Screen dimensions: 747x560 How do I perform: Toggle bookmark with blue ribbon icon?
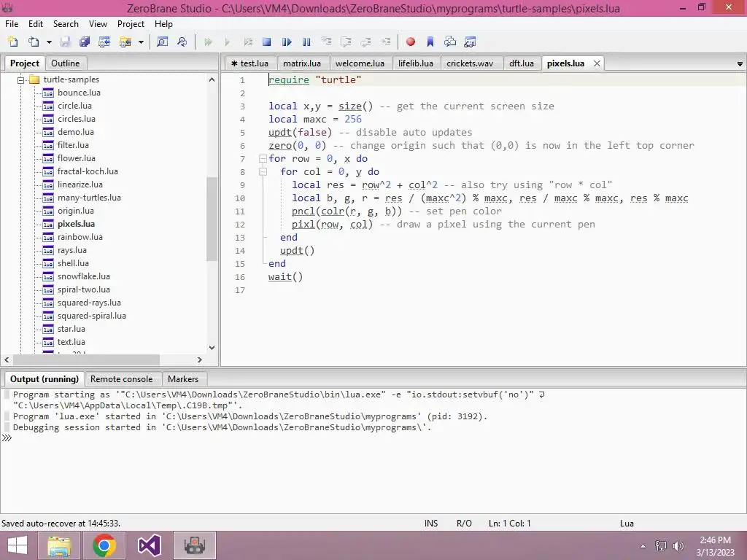coord(430,42)
